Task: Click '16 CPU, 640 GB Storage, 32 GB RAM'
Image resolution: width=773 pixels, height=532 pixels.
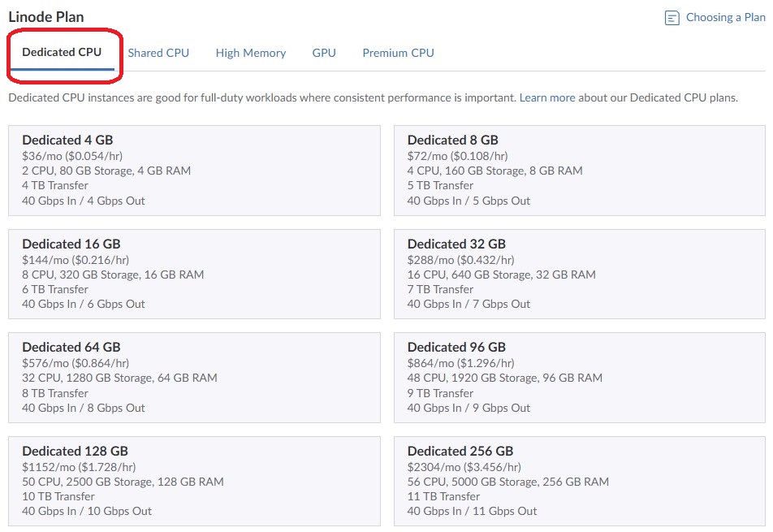Action: 501,275
